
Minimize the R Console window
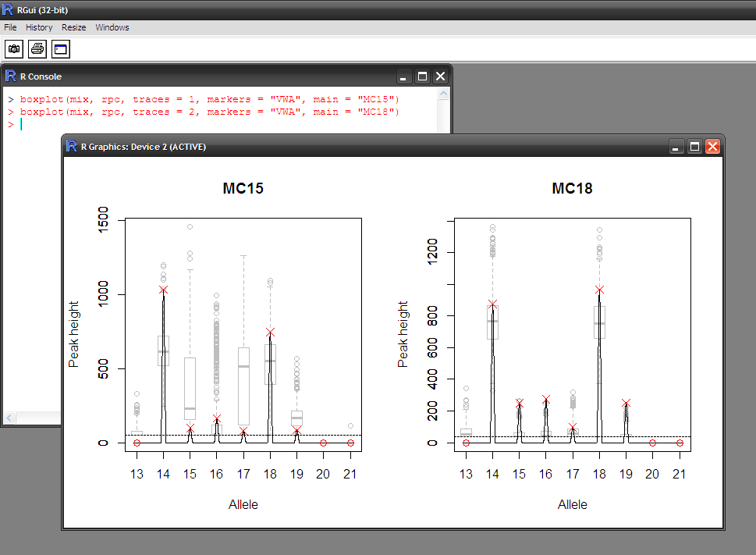(x=404, y=76)
